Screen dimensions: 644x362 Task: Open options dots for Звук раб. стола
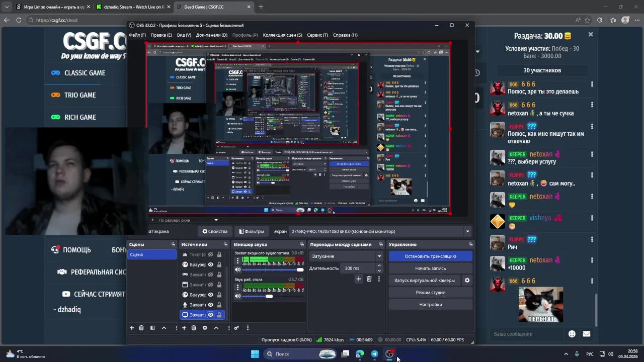pyautogui.click(x=238, y=288)
